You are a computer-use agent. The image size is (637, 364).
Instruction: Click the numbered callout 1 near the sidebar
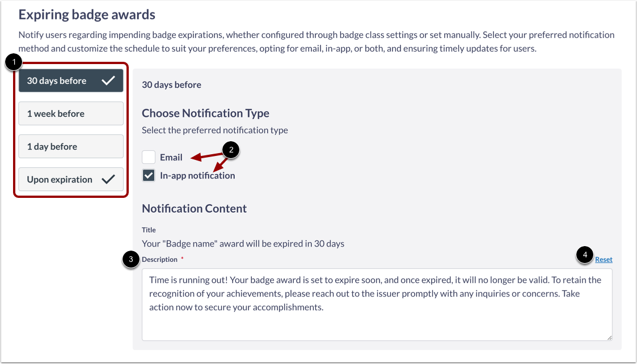[x=12, y=62]
